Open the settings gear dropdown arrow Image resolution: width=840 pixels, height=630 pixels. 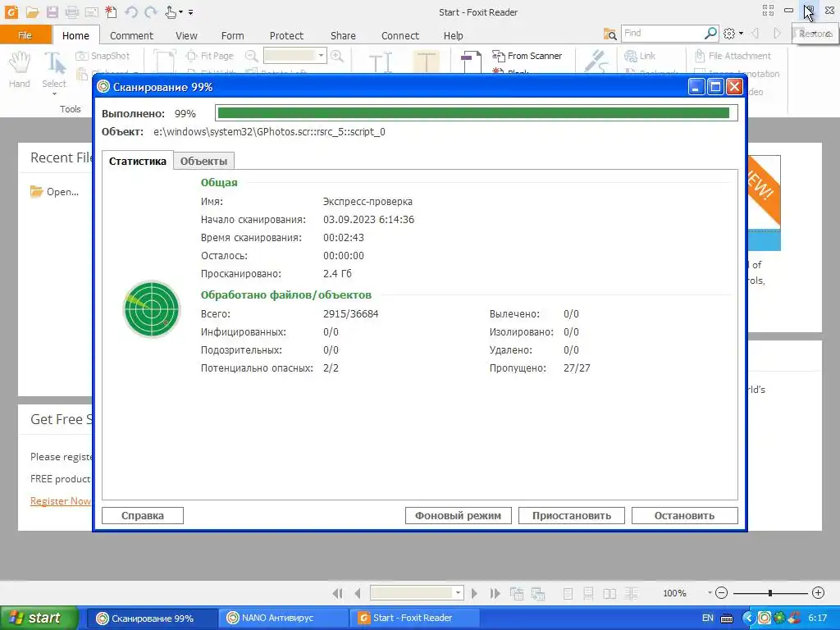[741, 33]
